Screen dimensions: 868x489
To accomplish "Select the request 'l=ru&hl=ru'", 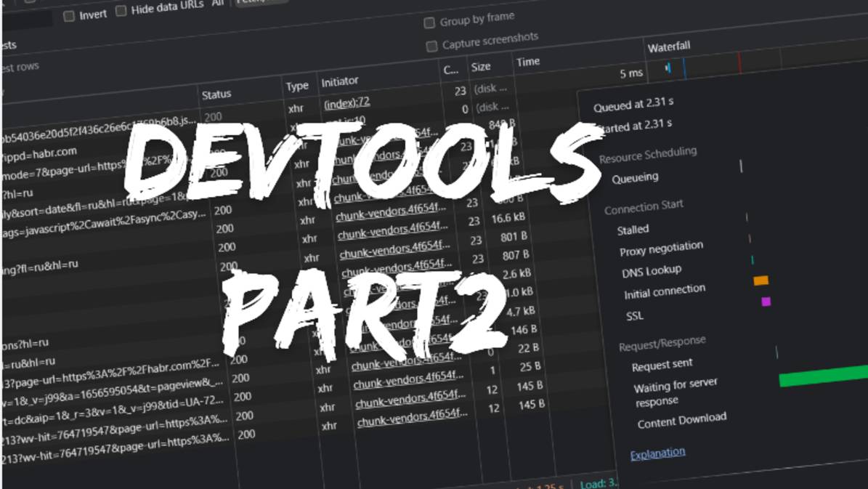I will (x=28, y=363).
